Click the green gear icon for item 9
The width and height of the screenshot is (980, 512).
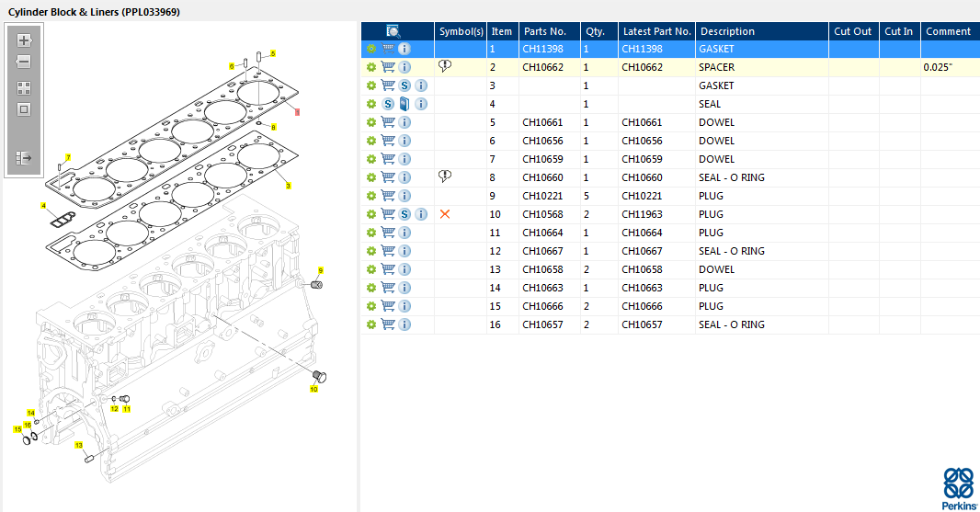[371, 196]
